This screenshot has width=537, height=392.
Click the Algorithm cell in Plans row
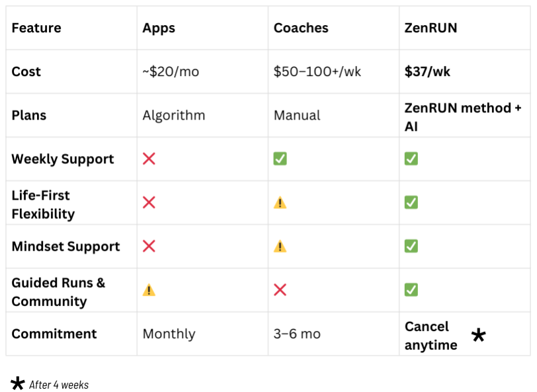pyautogui.click(x=174, y=115)
